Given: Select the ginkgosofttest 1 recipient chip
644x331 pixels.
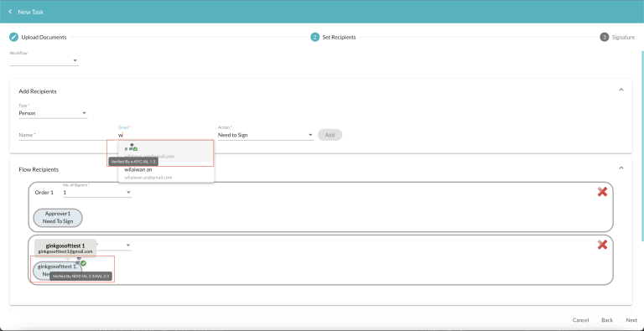Looking at the screenshot, I should coord(57,271).
